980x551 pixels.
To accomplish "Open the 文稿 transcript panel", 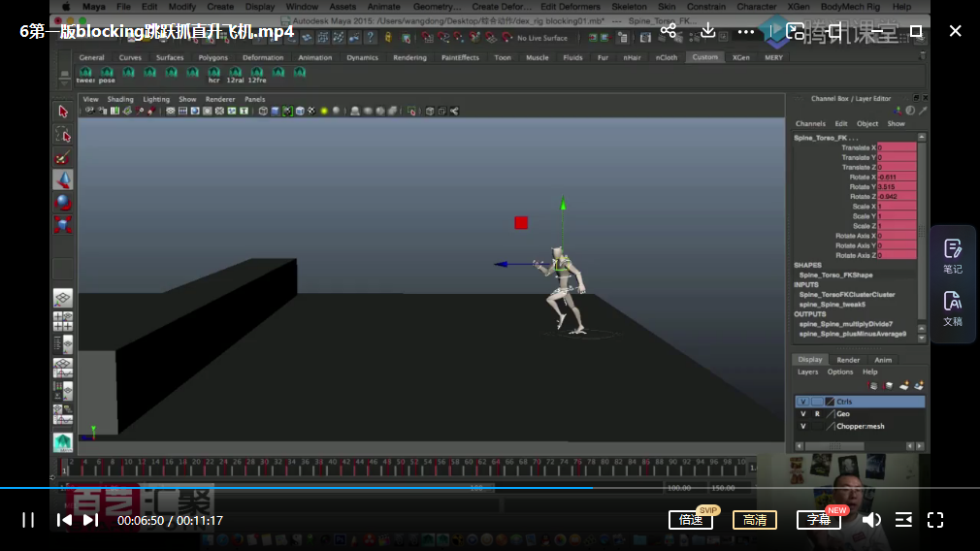I will (953, 308).
